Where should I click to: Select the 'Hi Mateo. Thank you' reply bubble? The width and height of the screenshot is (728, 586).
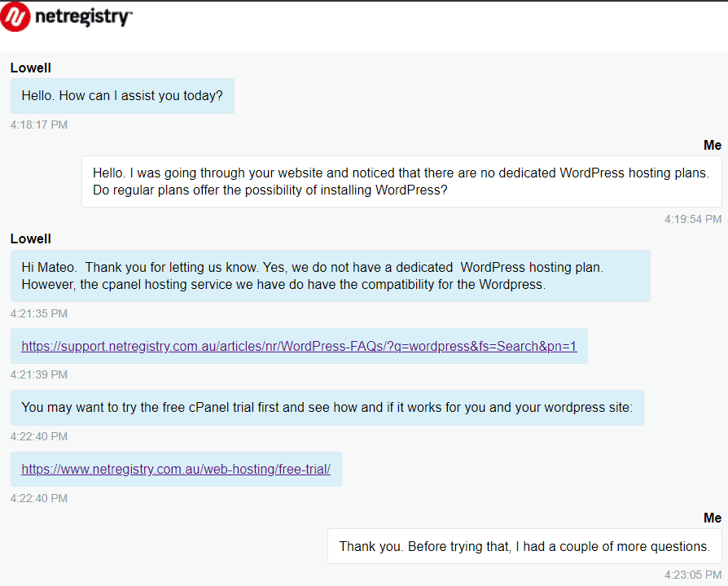330,276
